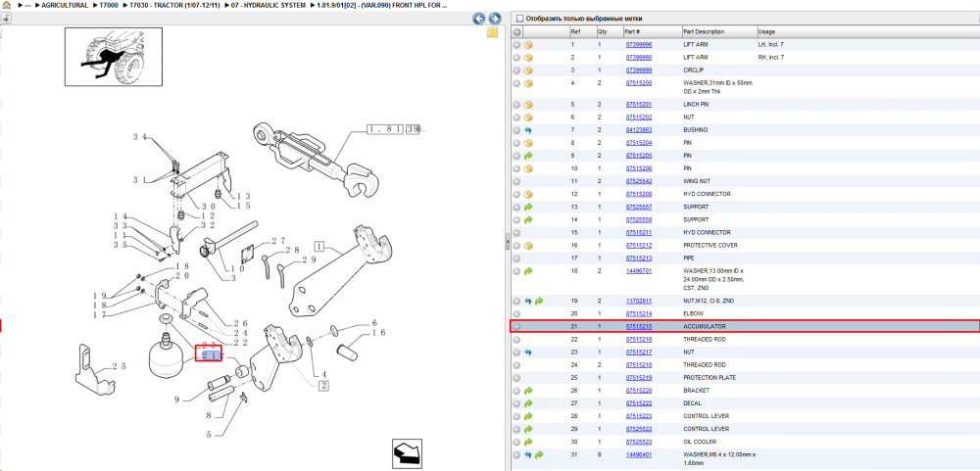980x471 pixels.
Task: Expand all rows via the header plus icon
Action: click(x=516, y=32)
